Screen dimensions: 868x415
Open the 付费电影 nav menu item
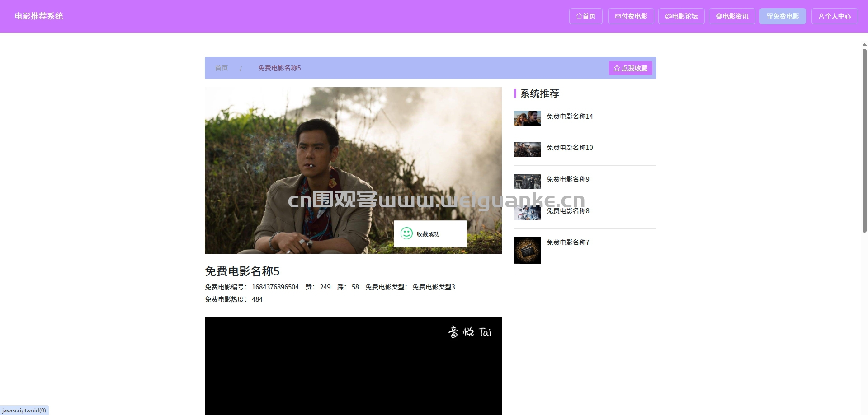(x=631, y=16)
